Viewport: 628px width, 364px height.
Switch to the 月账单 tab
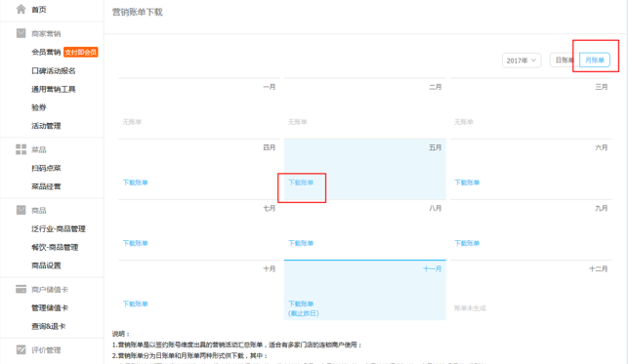point(595,60)
